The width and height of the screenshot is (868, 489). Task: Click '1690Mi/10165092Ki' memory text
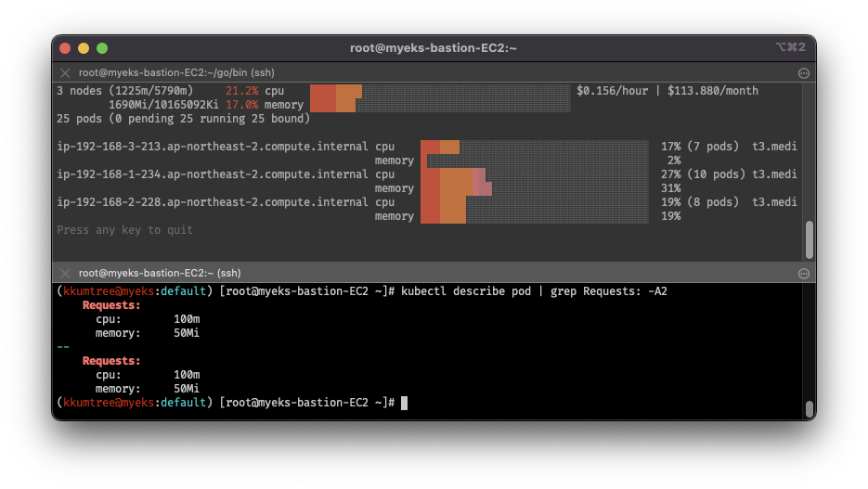coord(163,105)
